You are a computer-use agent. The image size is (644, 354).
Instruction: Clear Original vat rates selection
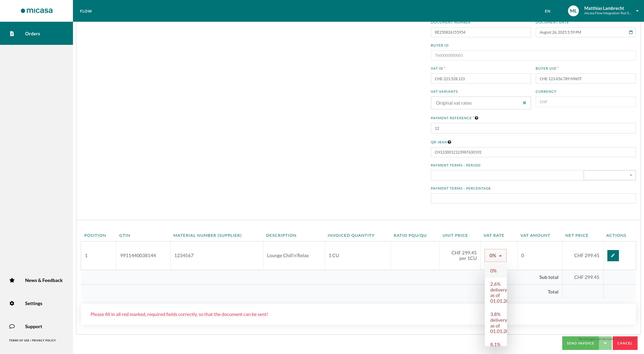point(524,103)
